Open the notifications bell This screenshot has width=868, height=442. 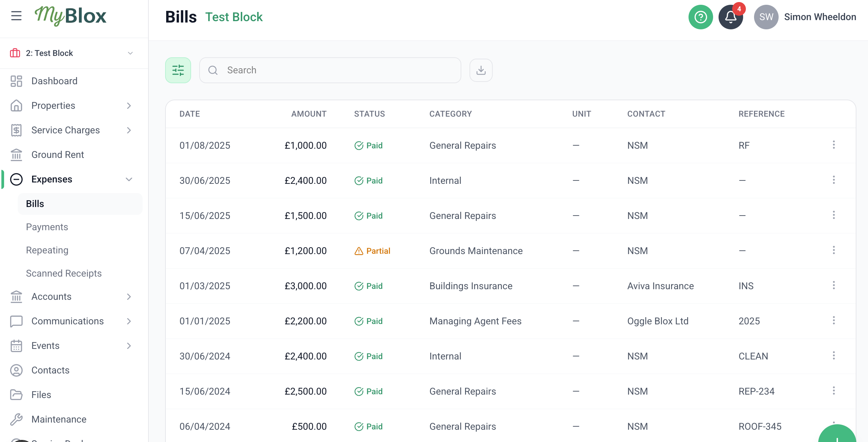point(730,17)
